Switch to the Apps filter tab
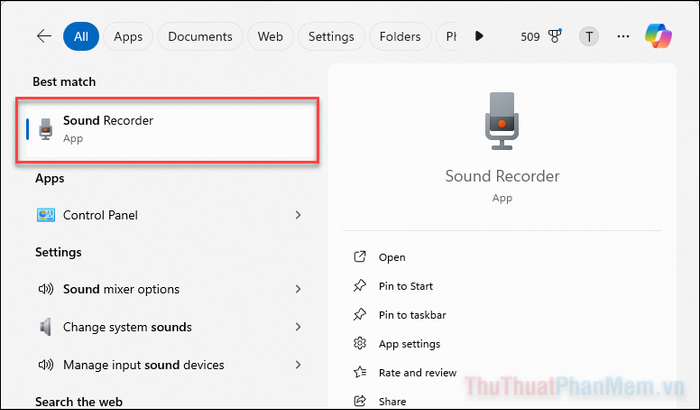Viewport: 700px width, 410px height. click(128, 36)
